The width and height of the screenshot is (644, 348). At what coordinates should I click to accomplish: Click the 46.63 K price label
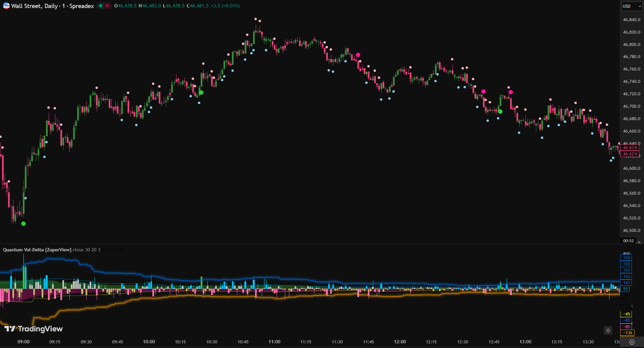[630, 148]
